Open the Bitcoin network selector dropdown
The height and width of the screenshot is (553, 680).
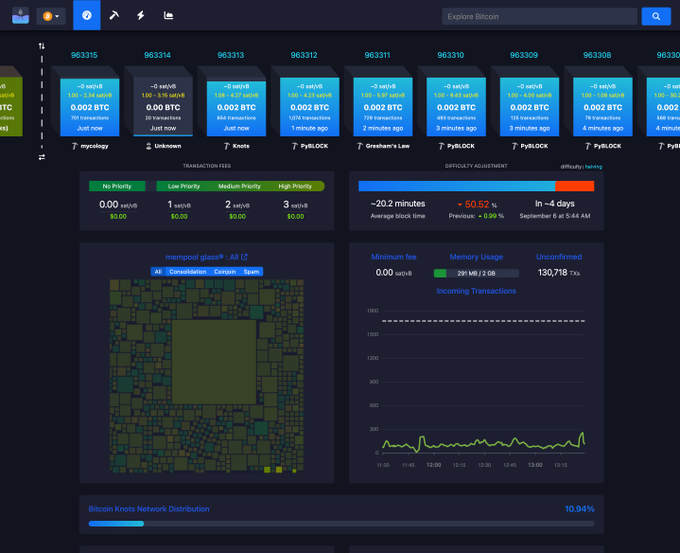click(x=51, y=16)
